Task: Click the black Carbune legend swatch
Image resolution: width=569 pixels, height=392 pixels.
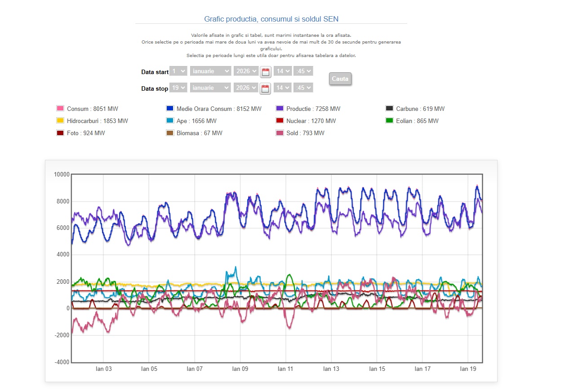Action: (389, 109)
